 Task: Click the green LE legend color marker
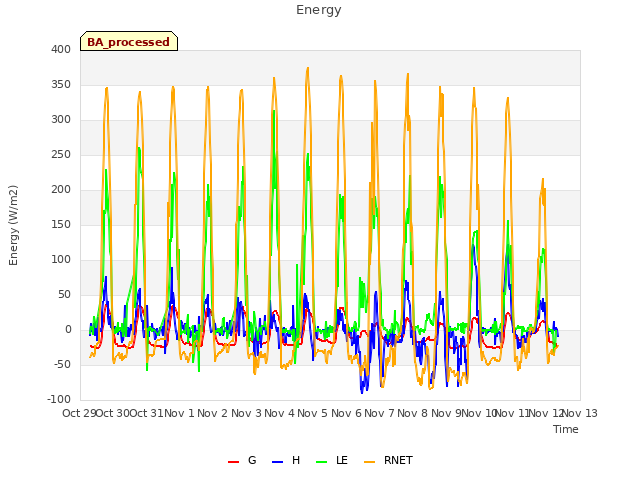point(322,462)
